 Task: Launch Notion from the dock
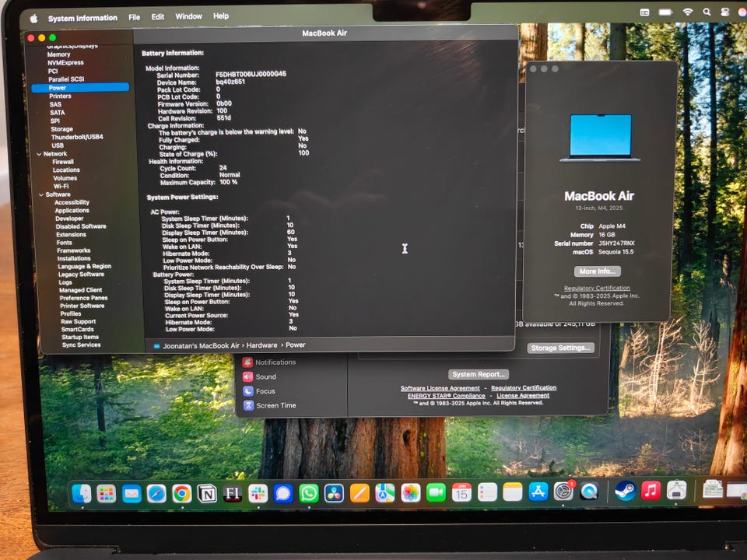pos(207,493)
